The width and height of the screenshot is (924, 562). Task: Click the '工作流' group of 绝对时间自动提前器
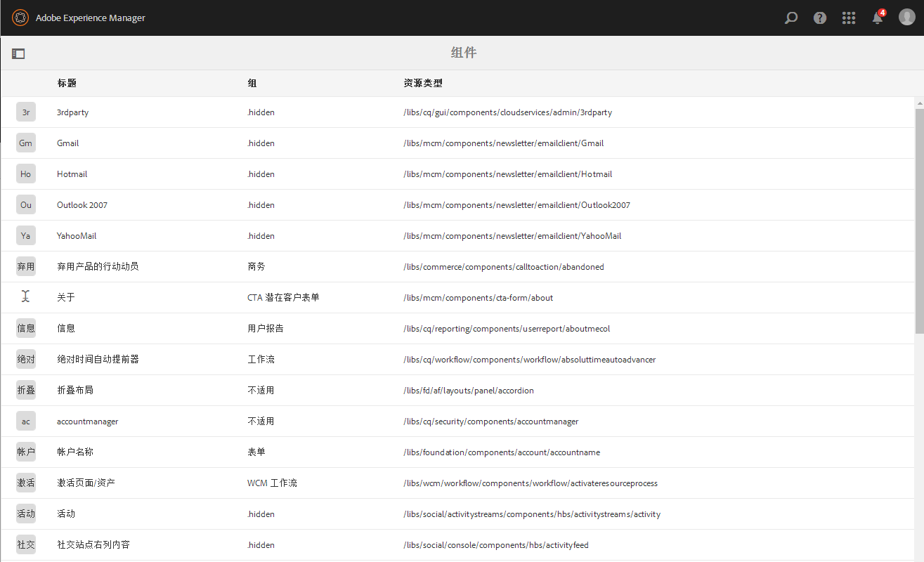(x=261, y=360)
